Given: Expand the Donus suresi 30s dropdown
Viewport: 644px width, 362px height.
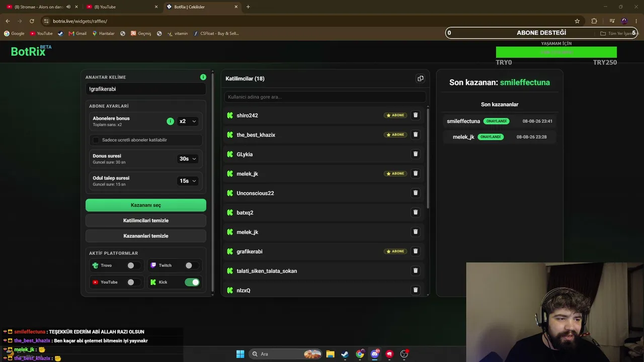Looking at the screenshot, I should [x=188, y=159].
